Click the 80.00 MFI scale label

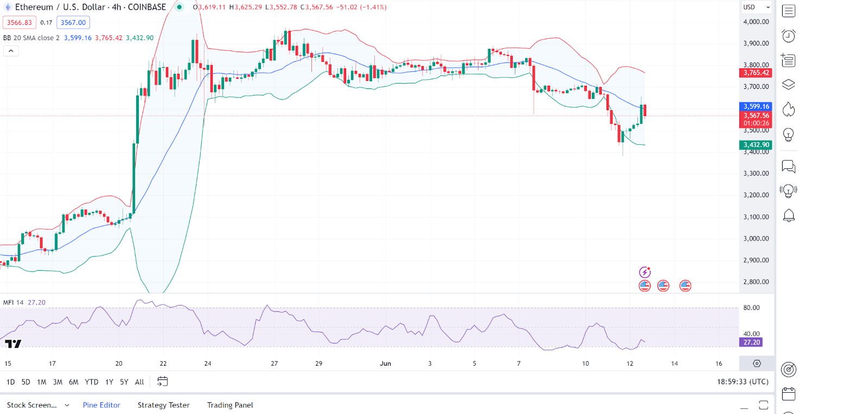[x=751, y=308]
